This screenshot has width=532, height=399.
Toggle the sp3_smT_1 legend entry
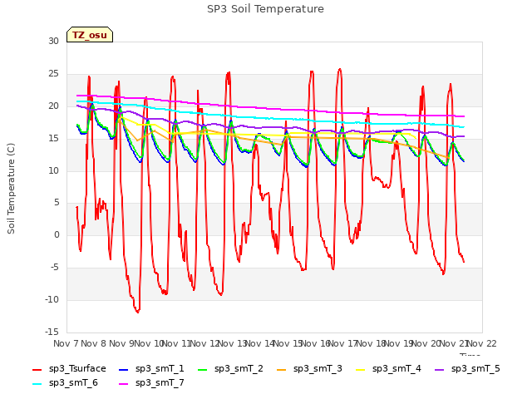tap(151, 369)
